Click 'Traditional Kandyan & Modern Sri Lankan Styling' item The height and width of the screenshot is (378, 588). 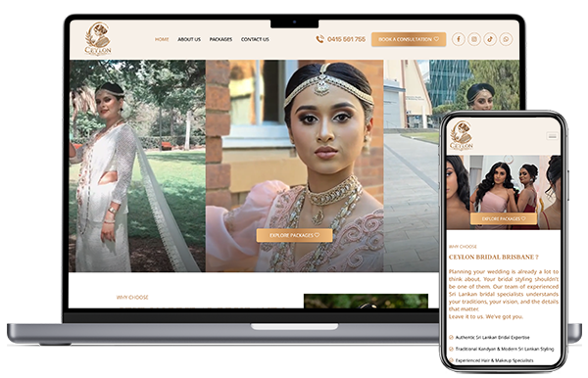point(505,350)
